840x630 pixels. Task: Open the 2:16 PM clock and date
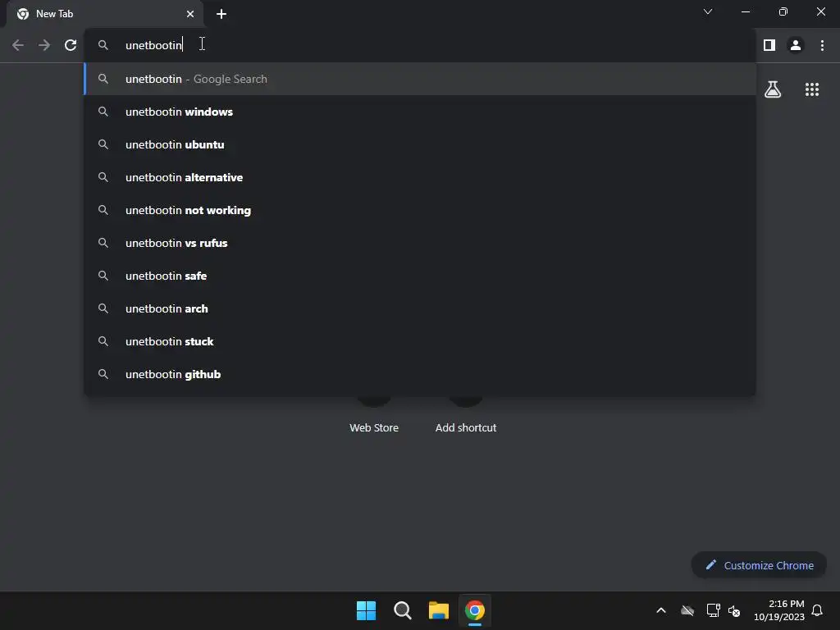point(779,610)
